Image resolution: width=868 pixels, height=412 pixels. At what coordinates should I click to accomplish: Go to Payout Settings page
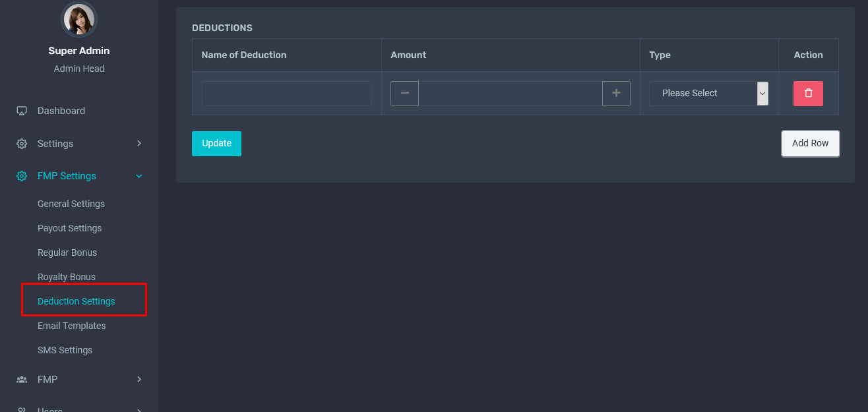70,228
